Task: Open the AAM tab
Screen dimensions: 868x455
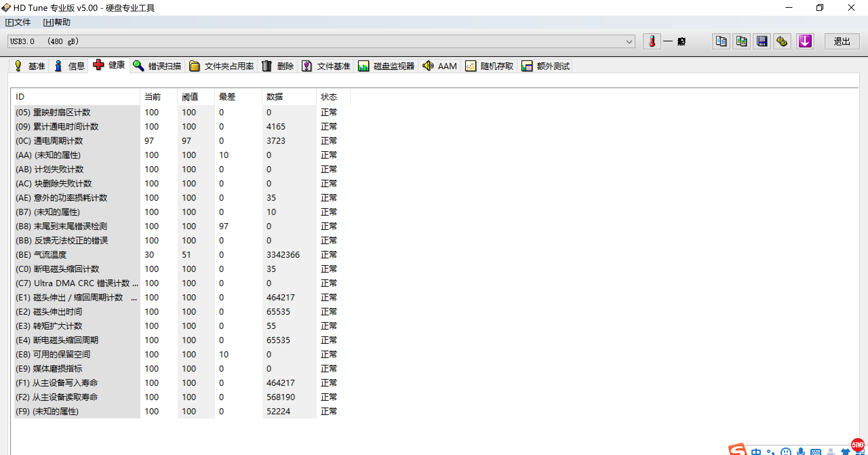Action: pos(440,66)
